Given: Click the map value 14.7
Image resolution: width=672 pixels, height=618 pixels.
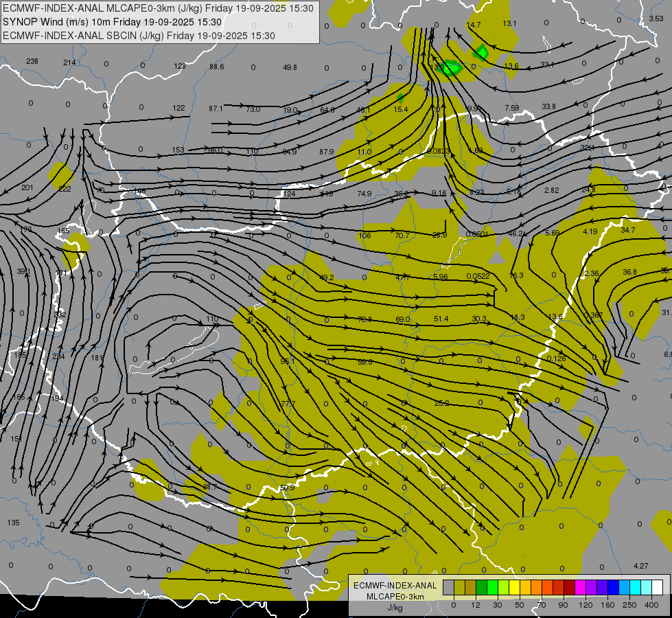Looking at the screenshot, I should point(474,25).
